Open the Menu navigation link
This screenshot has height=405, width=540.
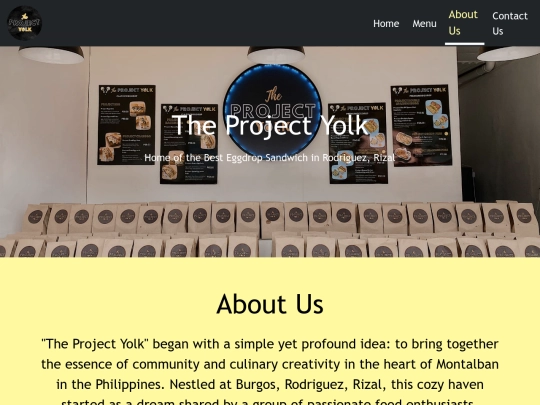point(424,23)
